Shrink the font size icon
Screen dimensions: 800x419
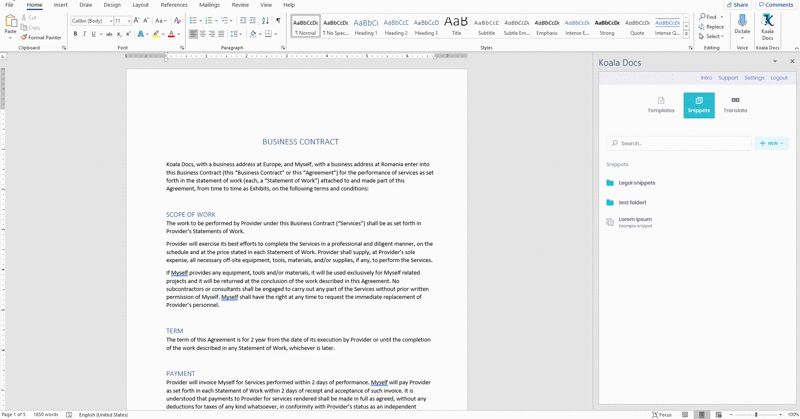coord(146,21)
